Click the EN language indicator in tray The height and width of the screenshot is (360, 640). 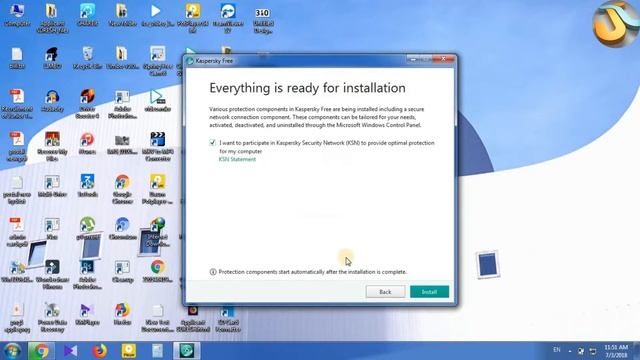tap(557, 350)
